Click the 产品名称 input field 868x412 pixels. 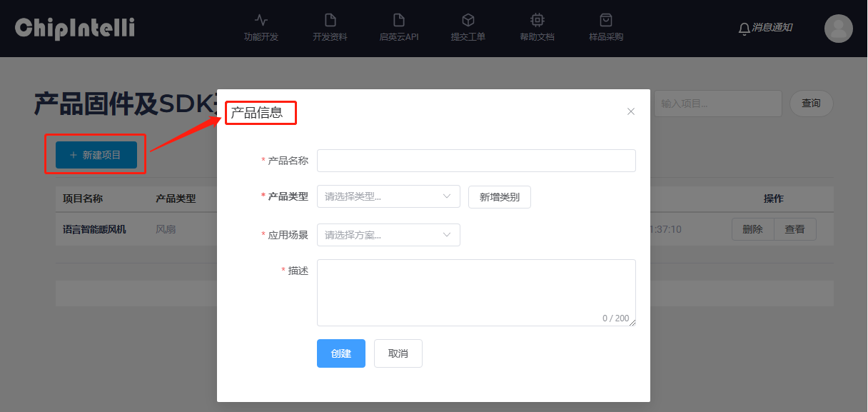[476, 161]
